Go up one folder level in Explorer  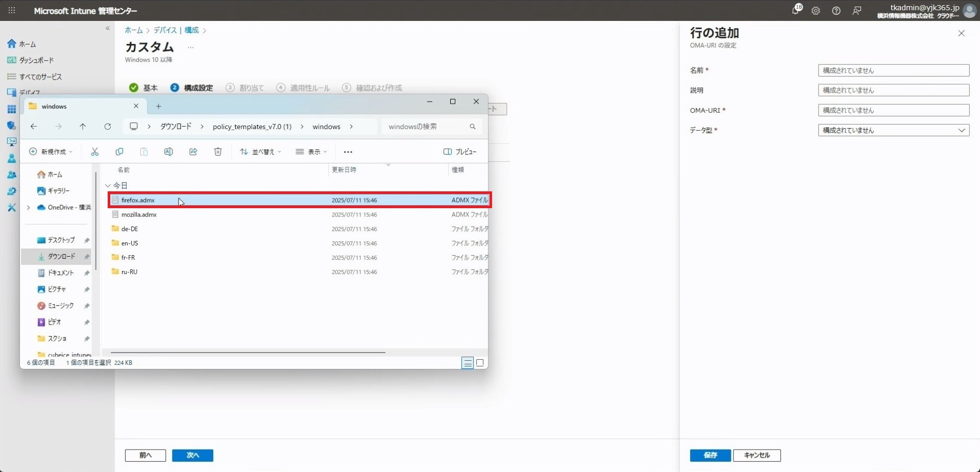pos(83,127)
